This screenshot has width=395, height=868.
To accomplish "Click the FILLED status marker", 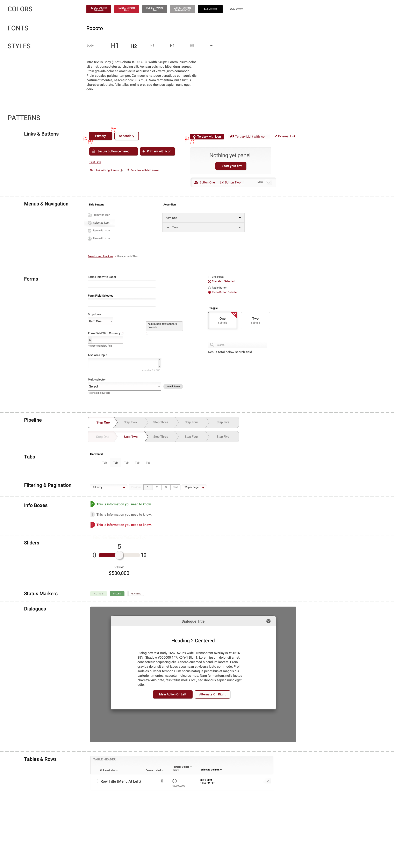I will pos(117,594).
